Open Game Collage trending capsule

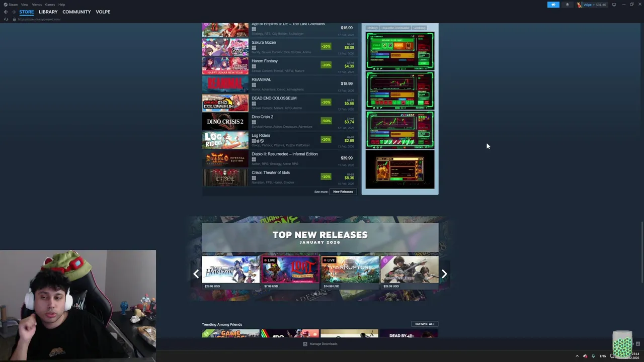pyautogui.click(x=230, y=334)
